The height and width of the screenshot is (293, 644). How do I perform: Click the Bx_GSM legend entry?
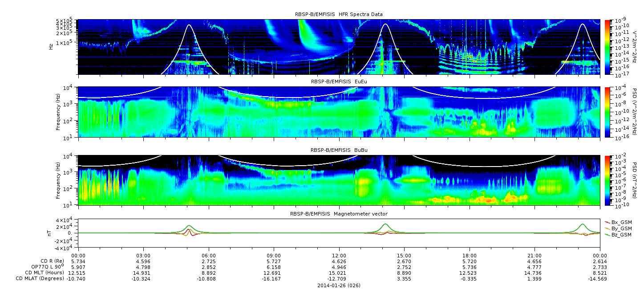(621, 222)
